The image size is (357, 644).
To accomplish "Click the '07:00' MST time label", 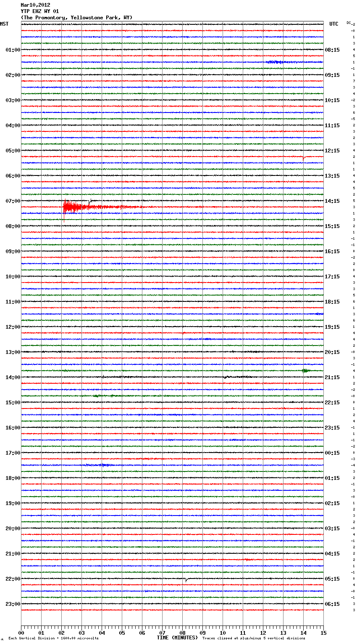I will click(13, 201).
